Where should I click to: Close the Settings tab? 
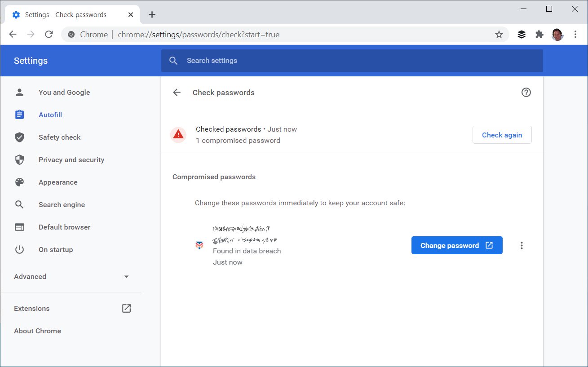(131, 15)
